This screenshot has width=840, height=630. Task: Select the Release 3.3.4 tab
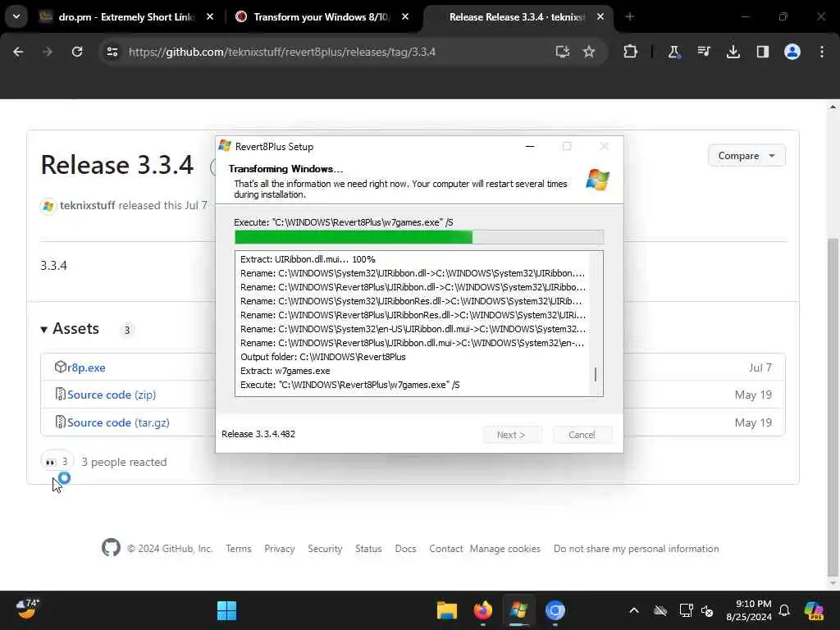click(517, 17)
